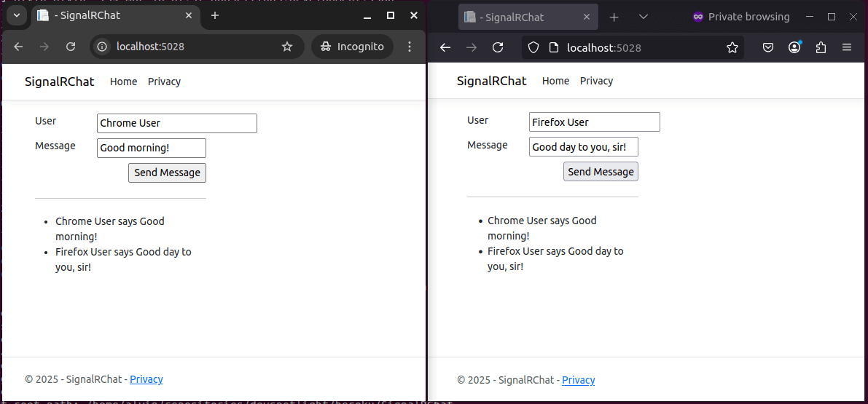Click the User field containing Chrome User
868x404 pixels.
point(177,123)
